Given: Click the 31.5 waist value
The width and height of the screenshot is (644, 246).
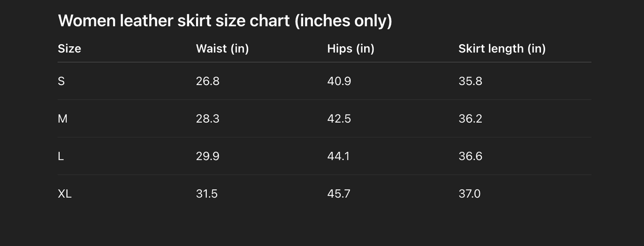Looking at the screenshot, I should 207,194.
